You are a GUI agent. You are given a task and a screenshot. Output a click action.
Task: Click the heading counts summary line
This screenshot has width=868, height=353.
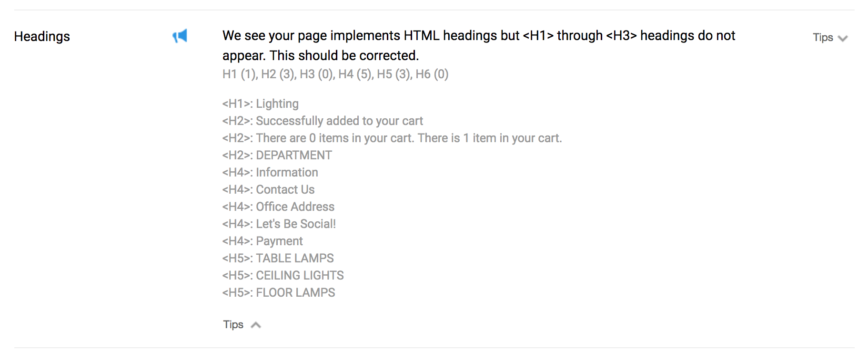coord(335,74)
